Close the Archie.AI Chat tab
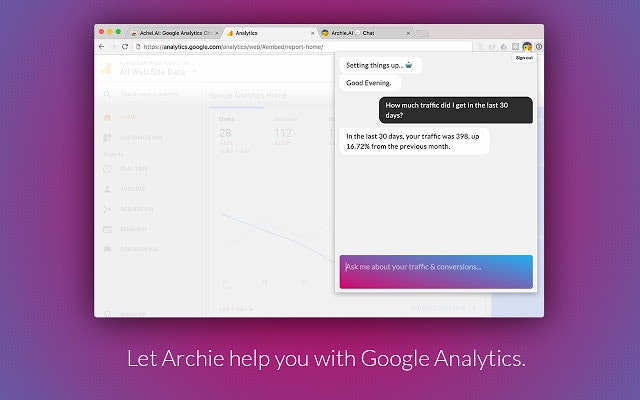The height and width of the screenshot is (400, 640). [408, 33]
